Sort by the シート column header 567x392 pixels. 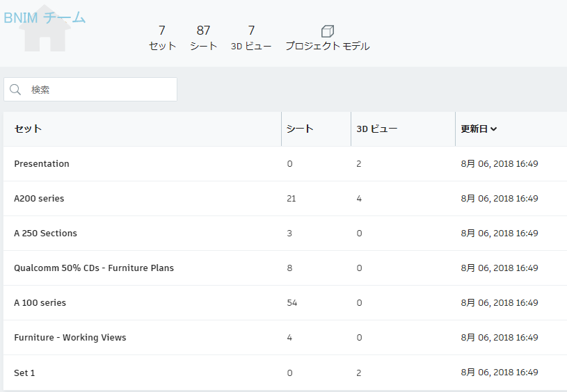pos(300,129)
